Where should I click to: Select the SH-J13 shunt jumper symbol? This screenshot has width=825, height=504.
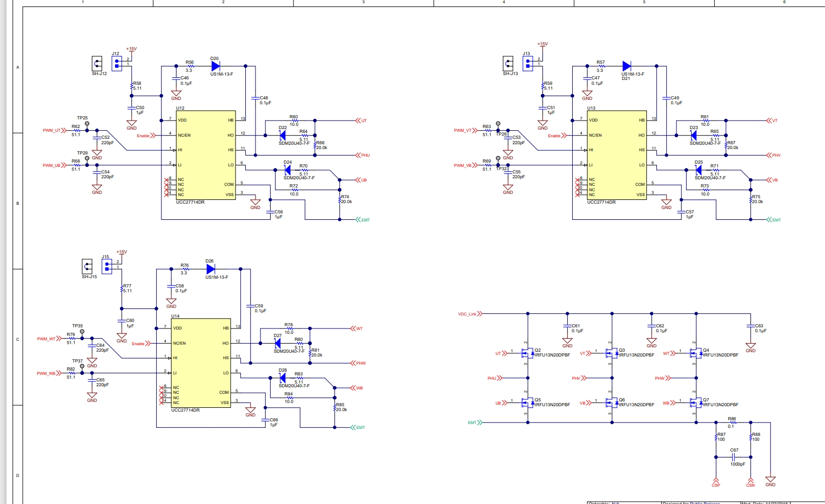pos(508,63)
